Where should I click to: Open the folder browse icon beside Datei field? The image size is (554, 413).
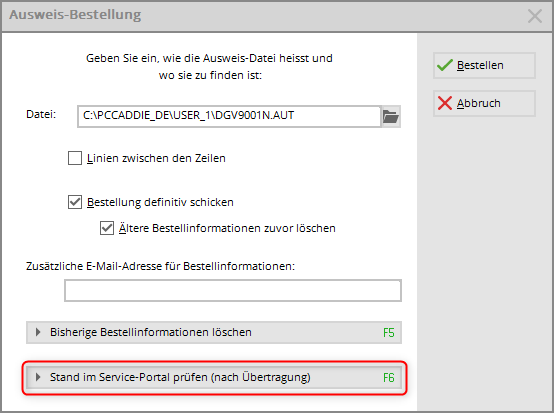point(391,116)
